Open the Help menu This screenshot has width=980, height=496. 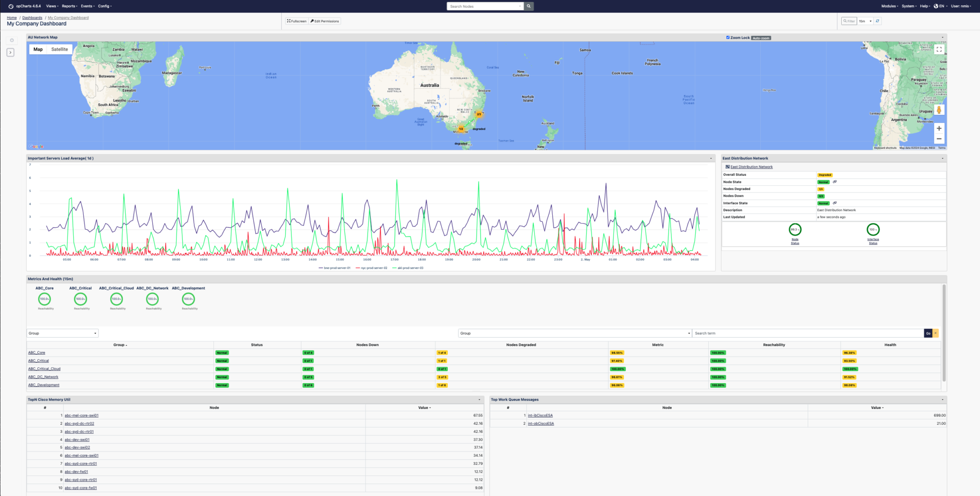click(925, 6)
